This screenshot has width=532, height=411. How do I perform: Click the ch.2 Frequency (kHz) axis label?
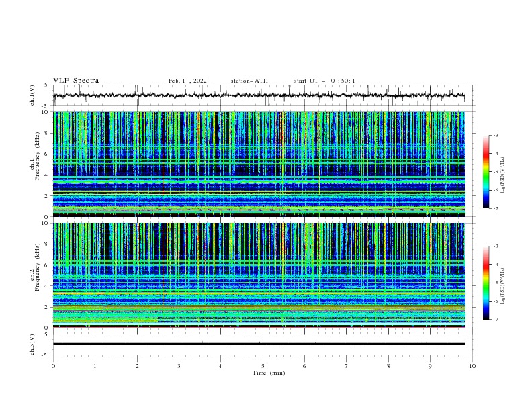pyautogui.click(x=35, y=267)
